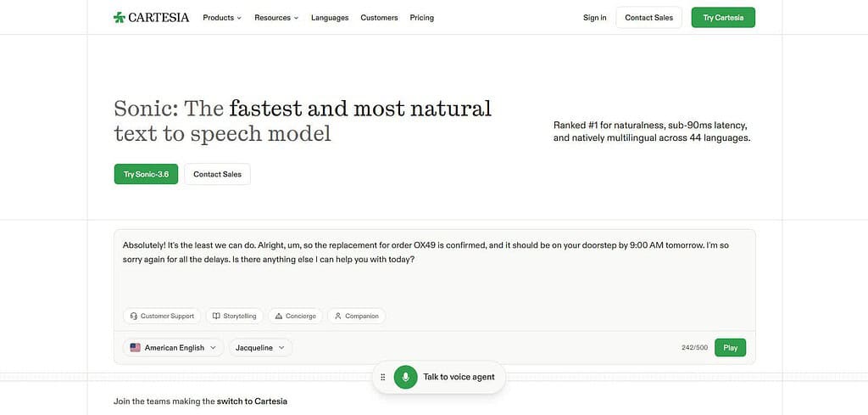View the Pricing page
The width and height of the screenshot is (868, 415).
click(422, 18)
